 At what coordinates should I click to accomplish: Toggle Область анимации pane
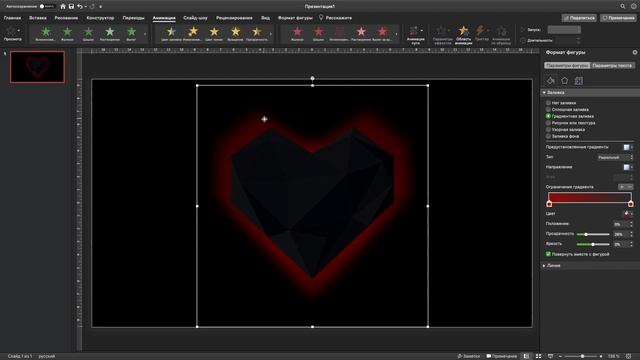[463, 35]
